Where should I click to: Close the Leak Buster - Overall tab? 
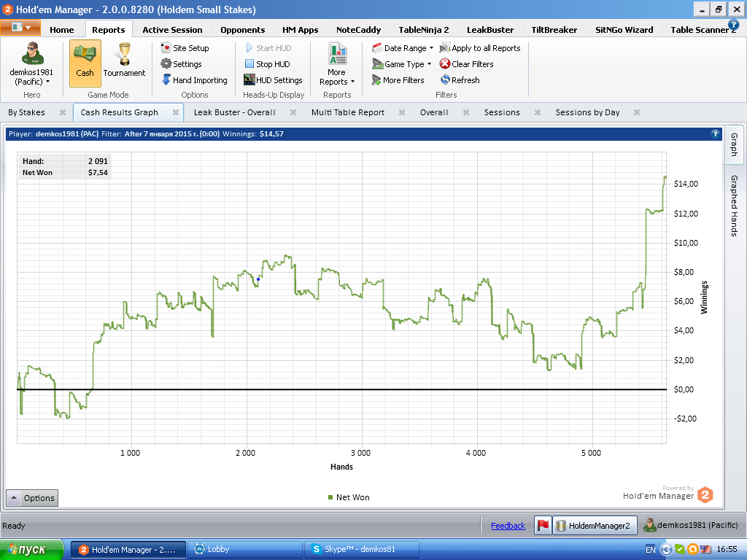pos(293,112)
